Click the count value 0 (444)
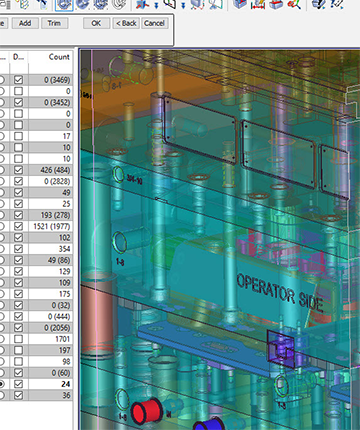 pyautogui.click(x=59, y=316)
